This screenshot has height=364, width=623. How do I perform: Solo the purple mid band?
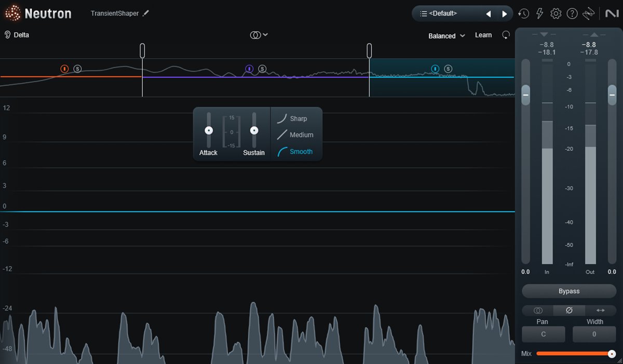coord(262,69)
